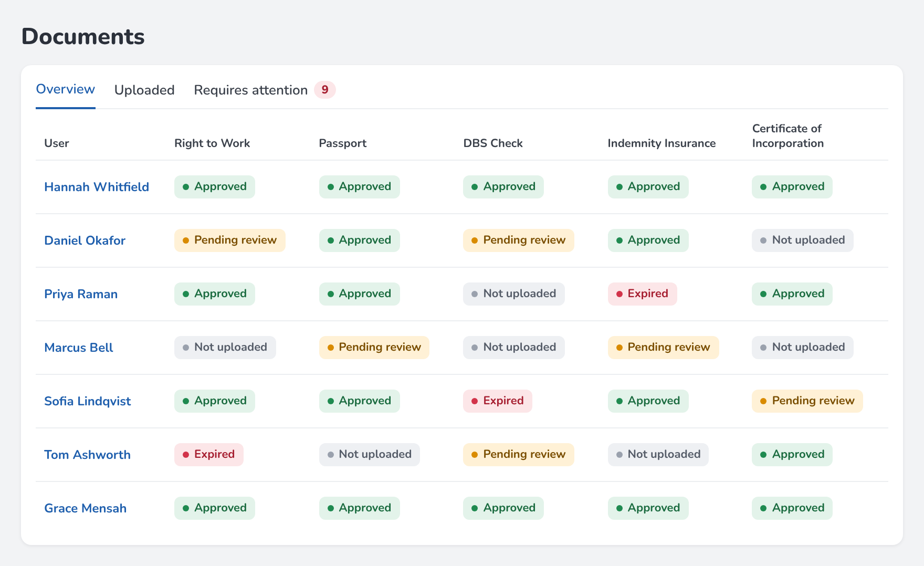Click Daniel Okafor's DBS Check Pending review status
Viewport: 924px width, 566px height.
tap(519, 240)
